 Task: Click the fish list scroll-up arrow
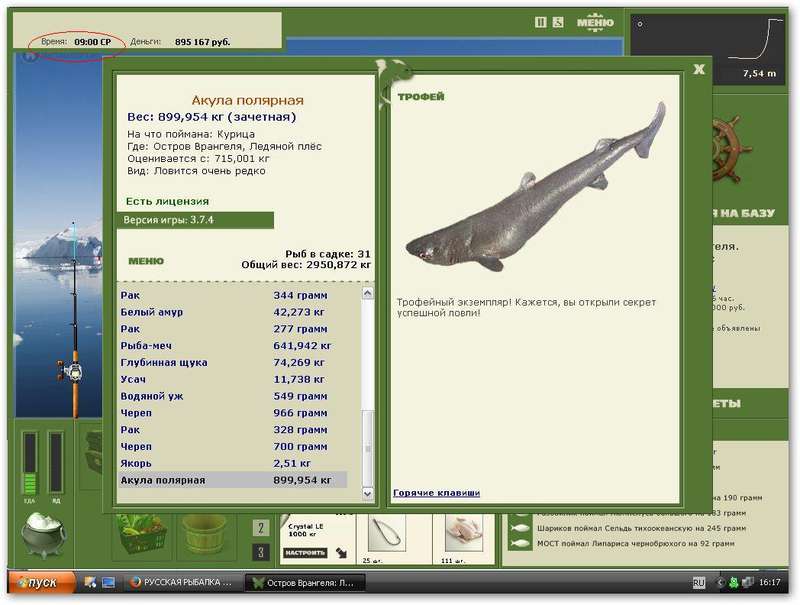pos(367,293)
